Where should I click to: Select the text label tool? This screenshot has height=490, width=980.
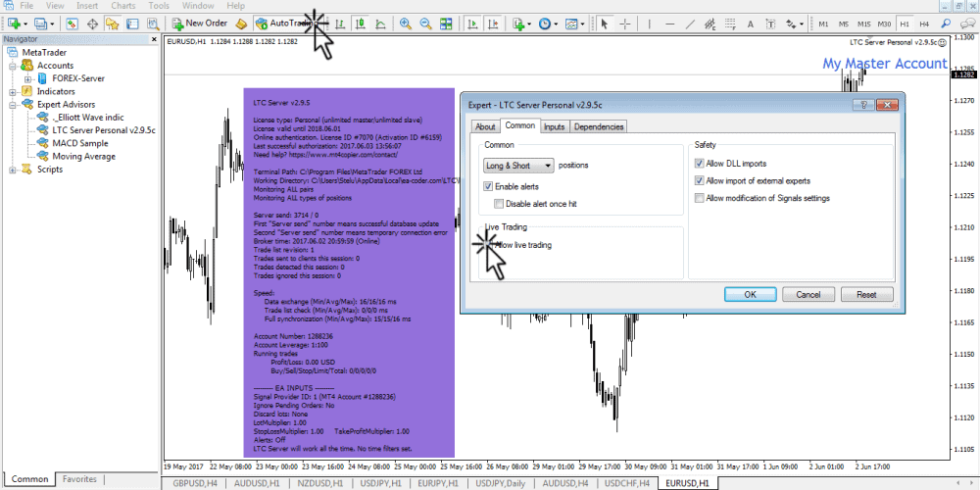tap(770, 24)
